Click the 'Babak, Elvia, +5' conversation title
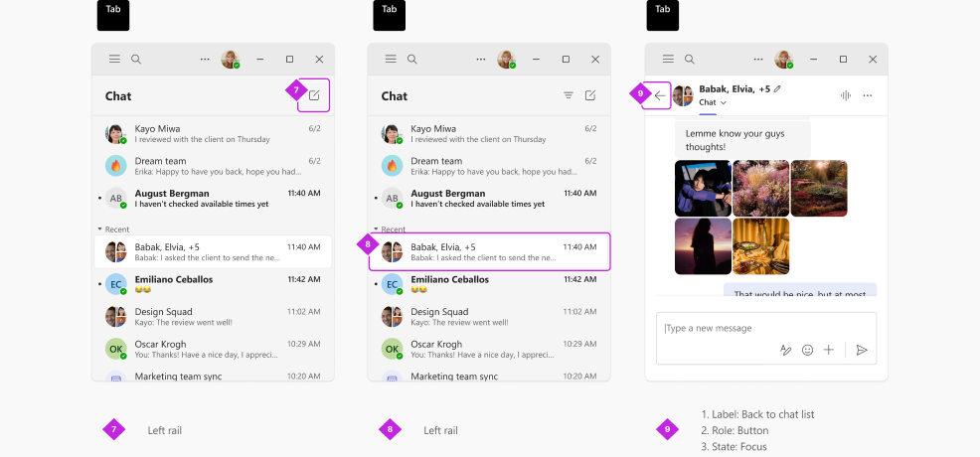This screenshot has height=457, width=980. coord(735,89)
